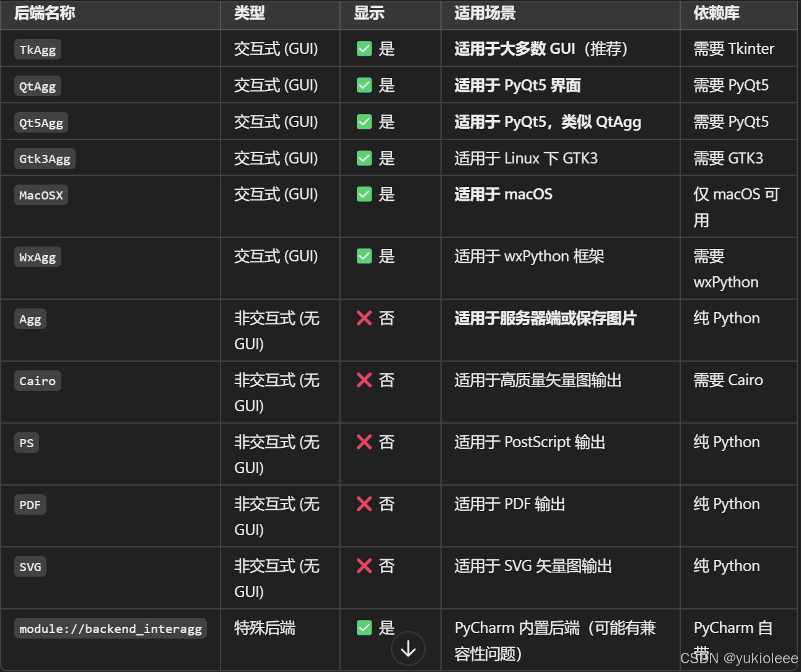The width and height of the screenshot is (801, 672).
Task: Toggle the checkmark in the backend_interagg row
Action: 364,627
